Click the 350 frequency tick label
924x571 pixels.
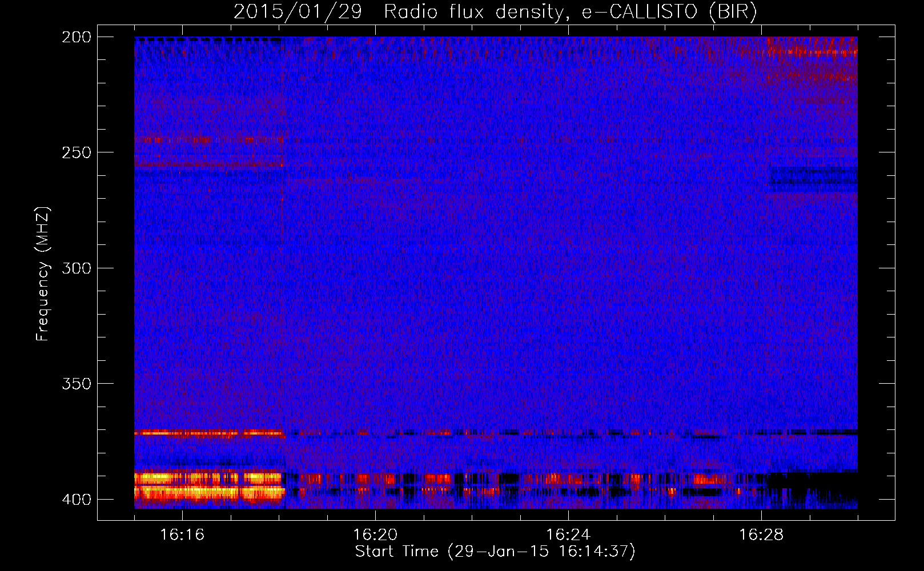77,384
